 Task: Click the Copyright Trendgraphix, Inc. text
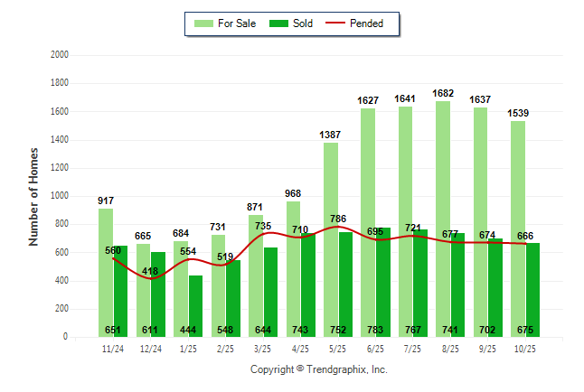(318, 369)
